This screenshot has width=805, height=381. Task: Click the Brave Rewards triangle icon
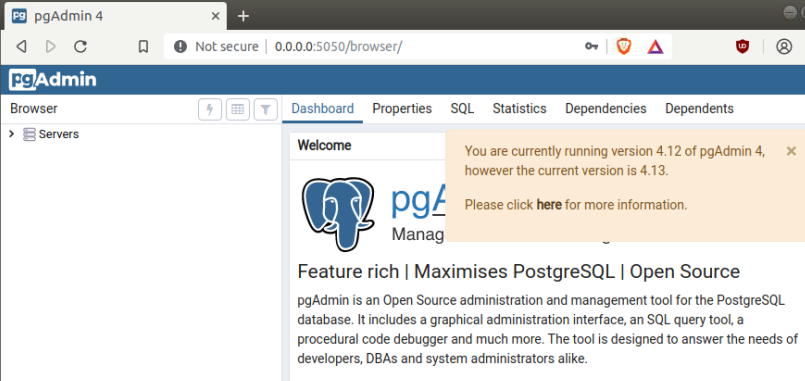[x=655, y=47]
